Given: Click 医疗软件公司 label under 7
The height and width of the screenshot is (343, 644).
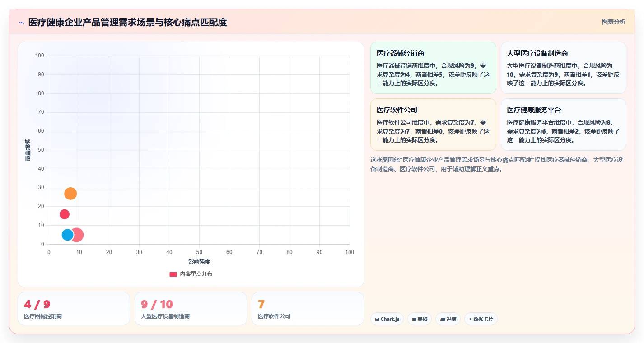Looking at the screenshot, I should click(274, 316).
